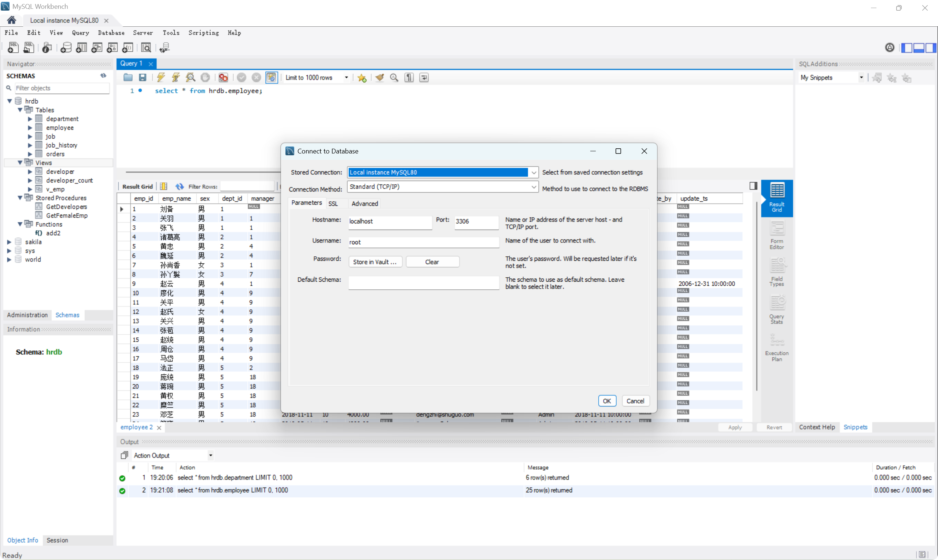This screenshot has width=938, height=560.
Task: Click the execute query lightning bolt icon
Action: coord(161,78)
